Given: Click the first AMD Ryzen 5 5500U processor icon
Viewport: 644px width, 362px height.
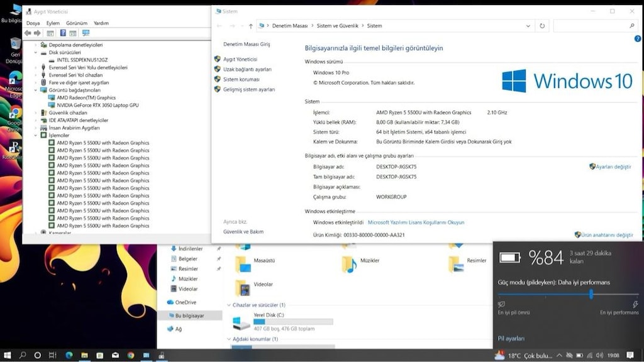Looking at the screenshot, I should pos(52,143).
